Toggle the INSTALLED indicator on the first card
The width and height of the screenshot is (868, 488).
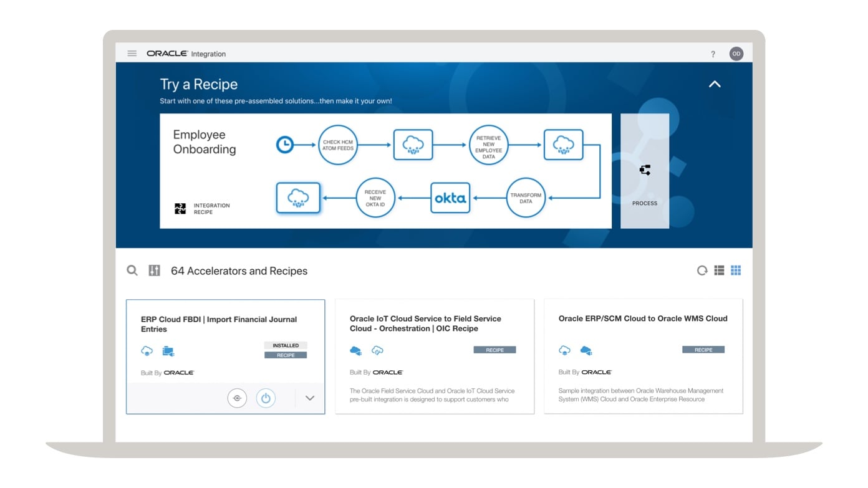tap(286, 345)
